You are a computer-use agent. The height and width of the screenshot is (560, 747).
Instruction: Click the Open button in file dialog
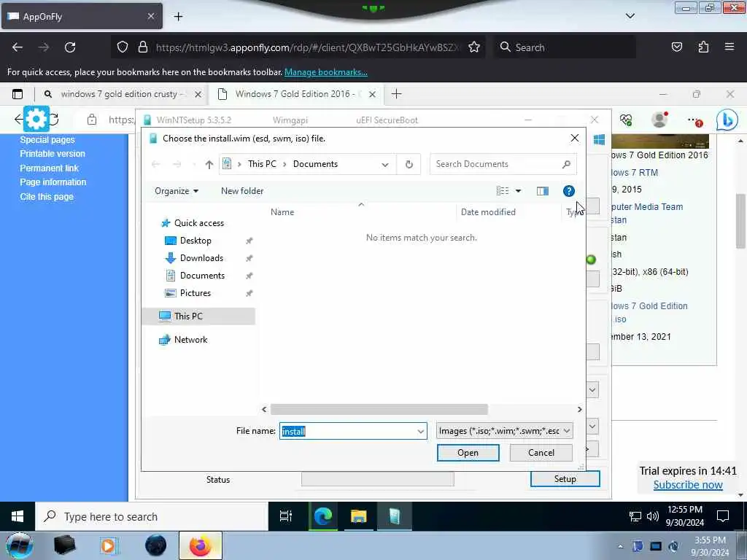[468, 453]
